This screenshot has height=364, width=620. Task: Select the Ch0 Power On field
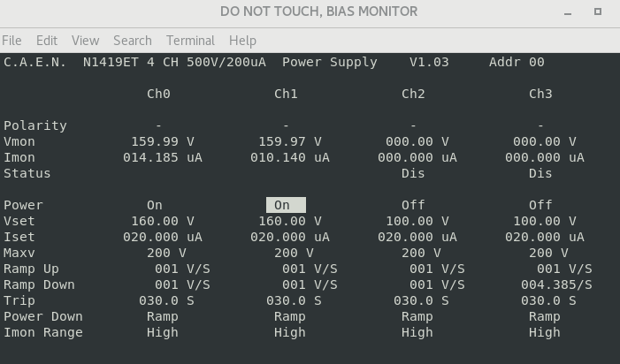pos(155,205)
